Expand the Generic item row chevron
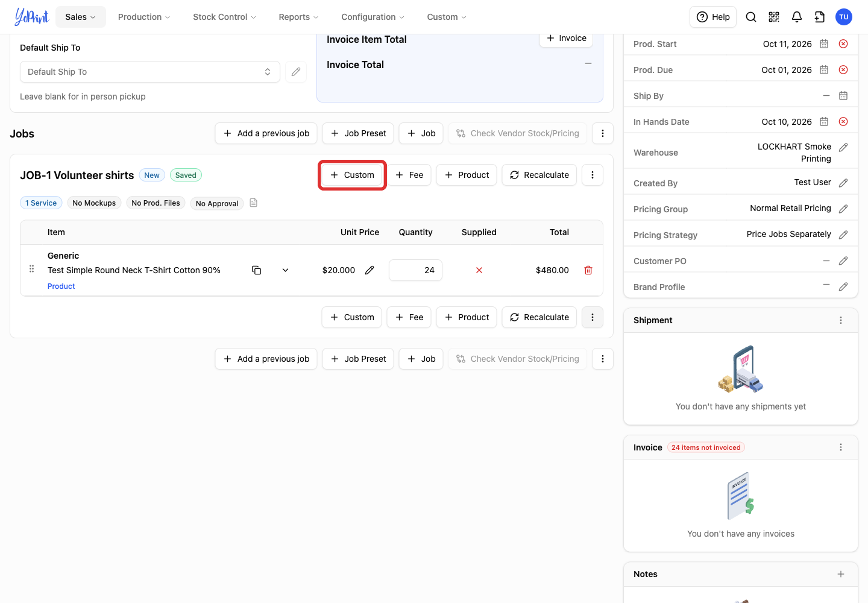This screenshot has width=868, height=603. click(x=285, y=270)
